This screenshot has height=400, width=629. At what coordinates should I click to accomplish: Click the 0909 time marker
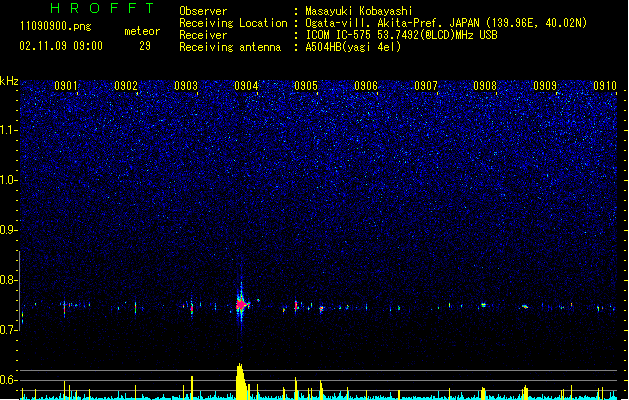(545, 85)
